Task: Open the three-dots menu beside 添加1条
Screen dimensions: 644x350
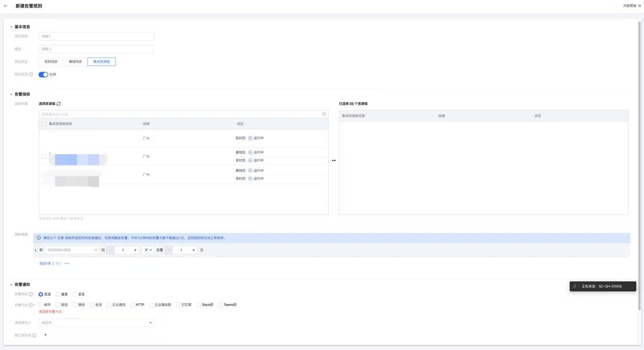Action: pos(67,264)
